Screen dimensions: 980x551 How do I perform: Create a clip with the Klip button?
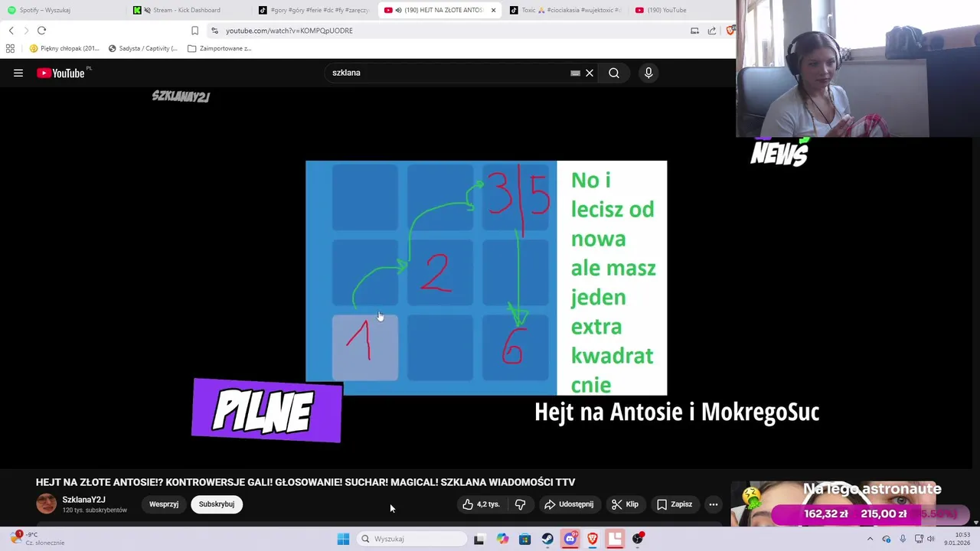point(625,504)
